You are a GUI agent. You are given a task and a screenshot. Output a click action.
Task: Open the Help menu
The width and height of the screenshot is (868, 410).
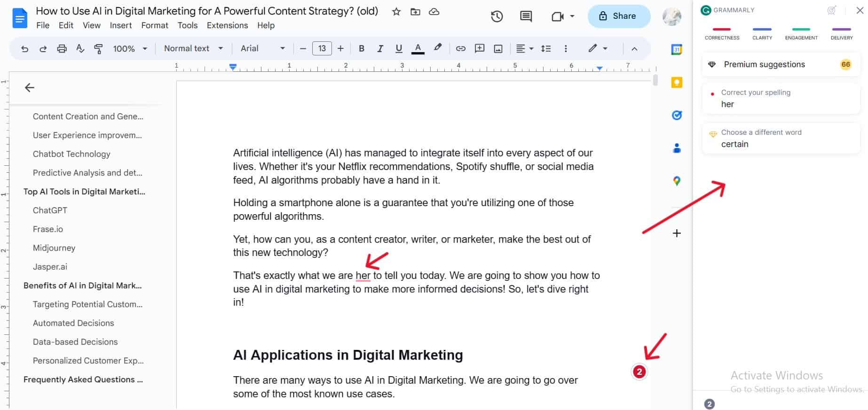click(266, 25)
